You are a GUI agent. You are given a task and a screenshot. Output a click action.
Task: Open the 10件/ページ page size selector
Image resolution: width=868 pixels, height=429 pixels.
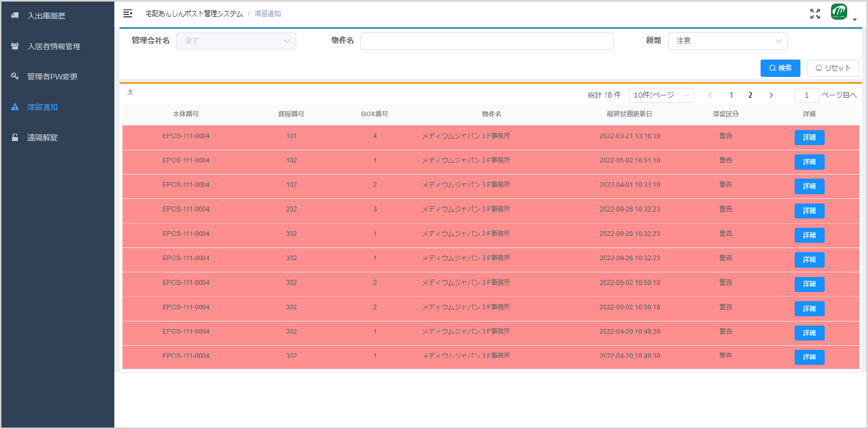(x=661, y=95)
